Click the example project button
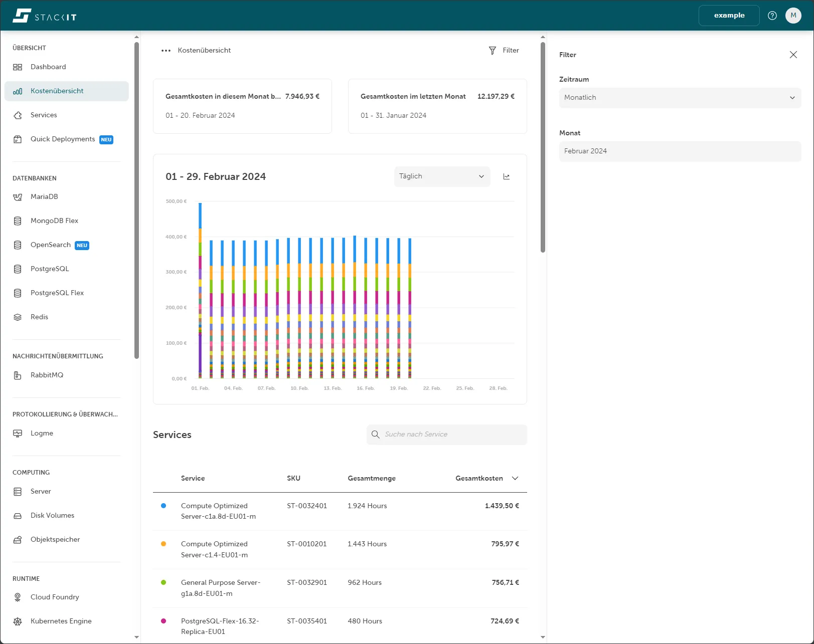Viewport: 814px width, 644px height. [x=728, y=16]
